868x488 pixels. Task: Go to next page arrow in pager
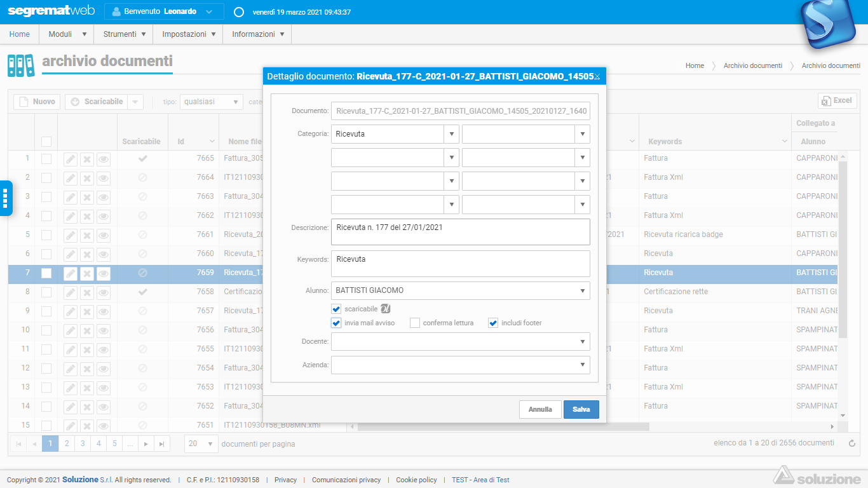coord(146,444)
